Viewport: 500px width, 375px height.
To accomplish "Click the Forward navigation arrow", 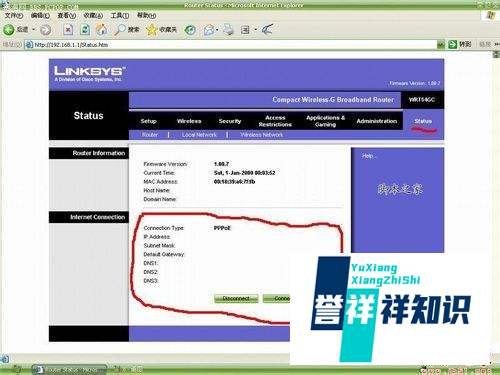I will [x=45, y=30].
